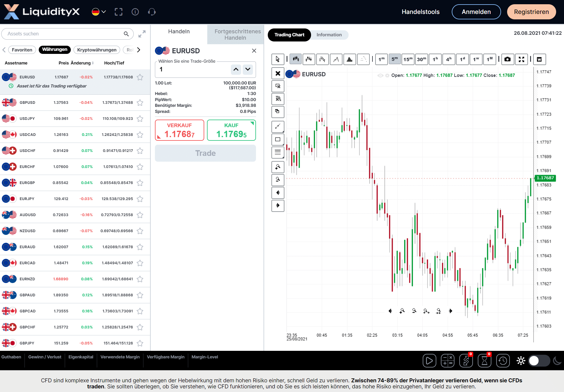The width and height of the screenshot is (564, 392).
Task: Add EURGBP to favorites star
Action: pyautogui.click(x=140, y=183)
